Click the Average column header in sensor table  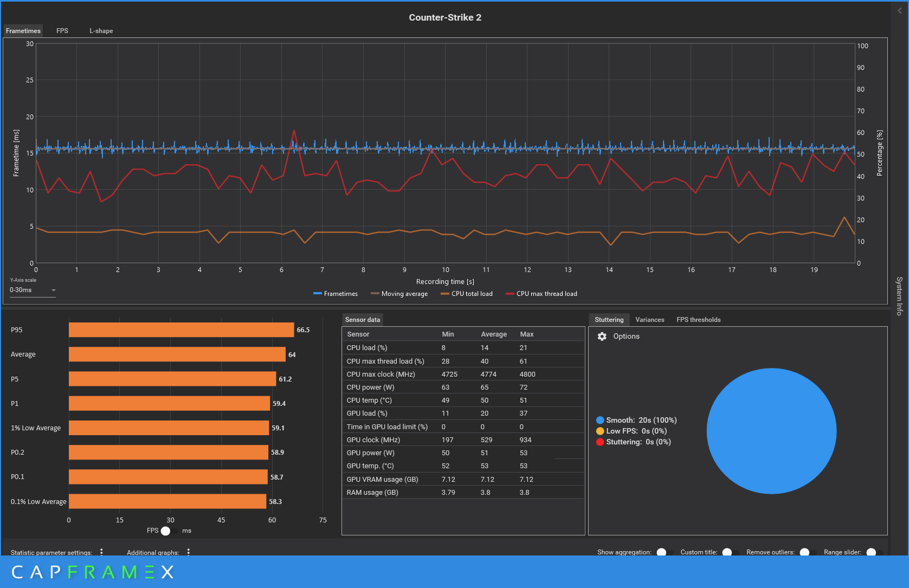point(494,334)
